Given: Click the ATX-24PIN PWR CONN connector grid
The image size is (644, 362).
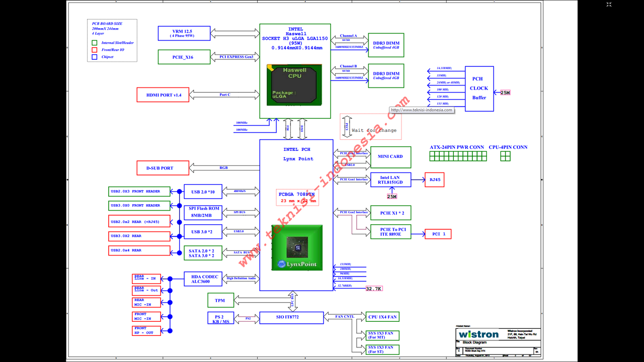Looking at the screenshot, I should pos(458,156).
